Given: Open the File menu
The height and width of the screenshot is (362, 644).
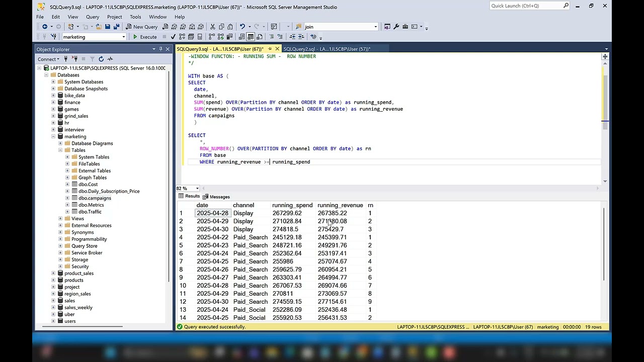Looking at the screenshot, I should [40, 17].
